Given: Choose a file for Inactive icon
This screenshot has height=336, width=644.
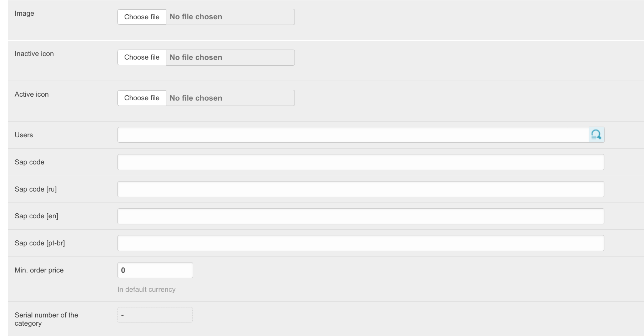Looking at the screenshot, I should (x=142, y=57).
